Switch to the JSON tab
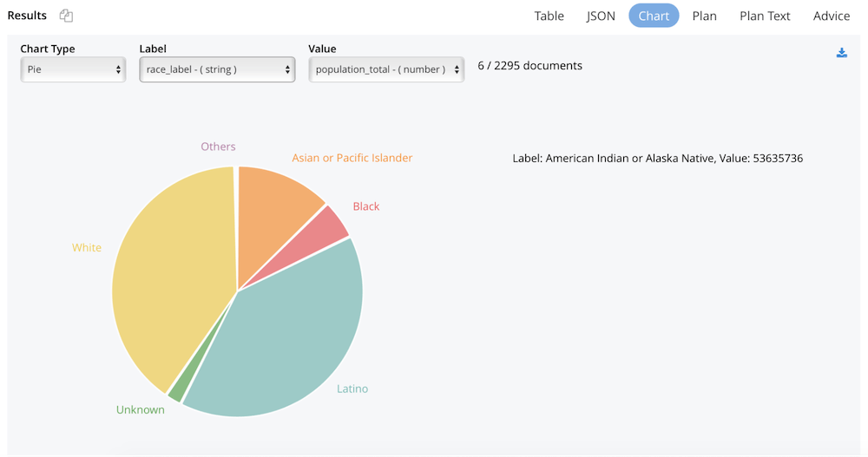Image resolution: width=868 pixels, height=457 pixels. (601, 16)
